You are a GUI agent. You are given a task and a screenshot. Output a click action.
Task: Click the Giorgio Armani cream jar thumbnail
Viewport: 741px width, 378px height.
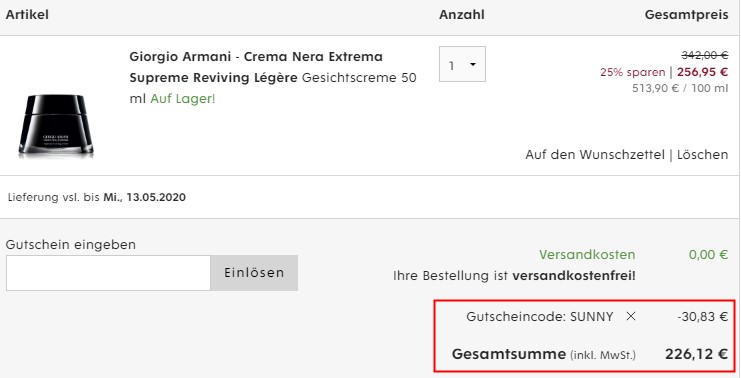pos(56,125)
